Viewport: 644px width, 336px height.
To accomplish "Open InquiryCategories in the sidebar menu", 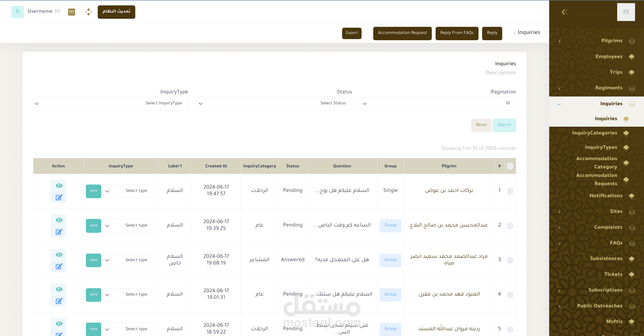I will 594,133.
